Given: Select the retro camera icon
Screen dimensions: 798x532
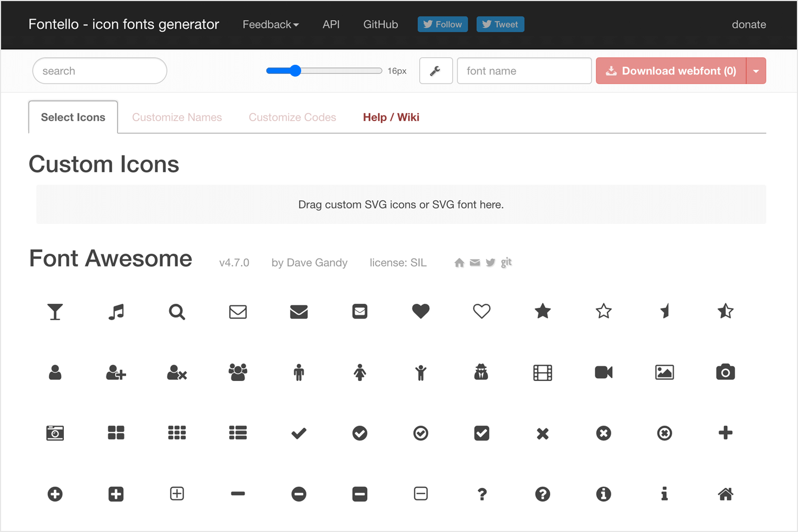Looking at the screenshot, I should [55, 433].
